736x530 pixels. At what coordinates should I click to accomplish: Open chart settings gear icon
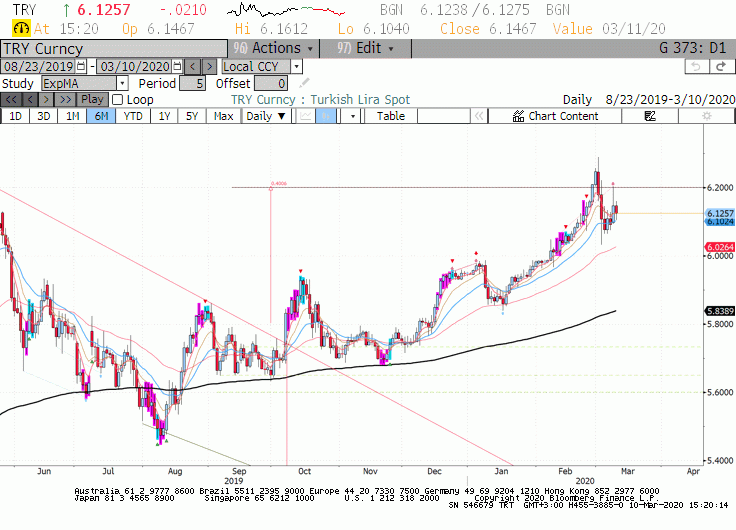706,116
